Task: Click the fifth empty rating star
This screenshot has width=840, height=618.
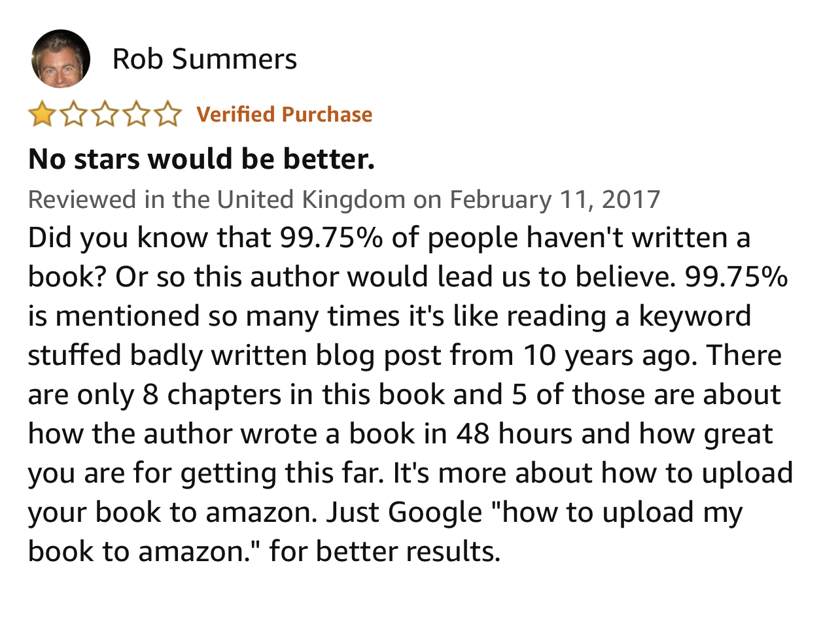Action: tap(166, 114)
